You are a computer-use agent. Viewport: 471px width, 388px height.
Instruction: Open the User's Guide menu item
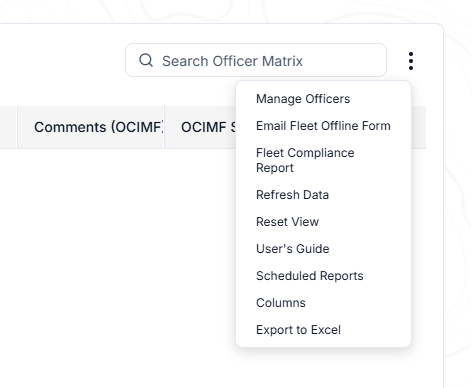click(293, 249)
